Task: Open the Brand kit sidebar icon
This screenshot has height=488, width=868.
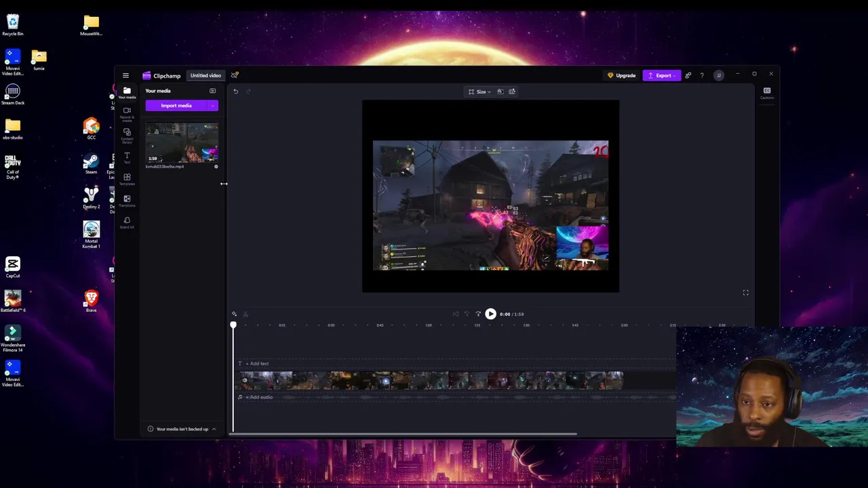Action: pos(127,222)
